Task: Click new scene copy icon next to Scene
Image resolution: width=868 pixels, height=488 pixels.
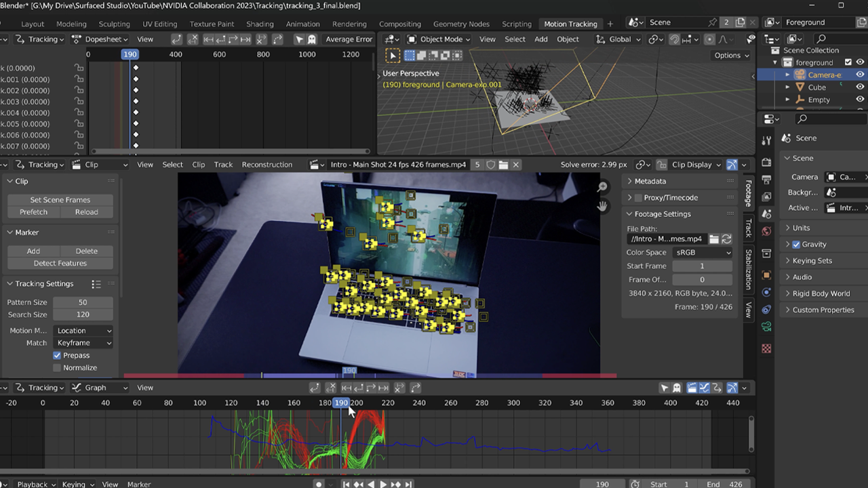Action: pyautogui.click(x=740, y=22)
